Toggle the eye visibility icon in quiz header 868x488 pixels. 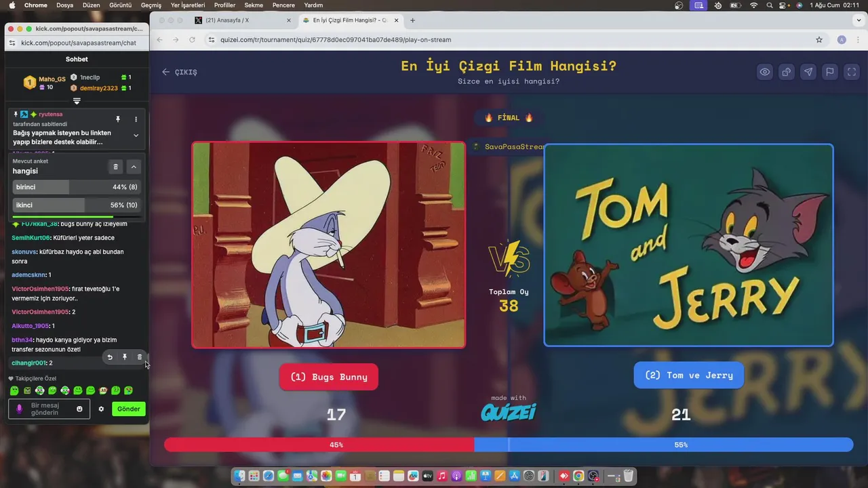coord(765,72)
